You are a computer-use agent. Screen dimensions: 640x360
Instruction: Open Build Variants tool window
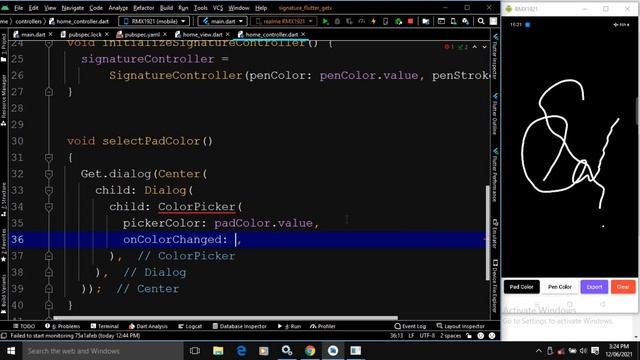point(4,294)
